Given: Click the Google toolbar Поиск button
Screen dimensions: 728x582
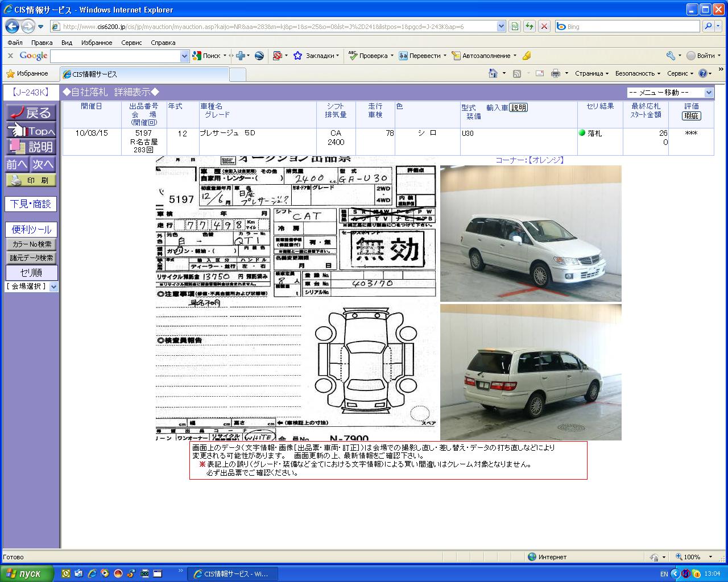Looking at the screenshot, I should tap(206, 56).
